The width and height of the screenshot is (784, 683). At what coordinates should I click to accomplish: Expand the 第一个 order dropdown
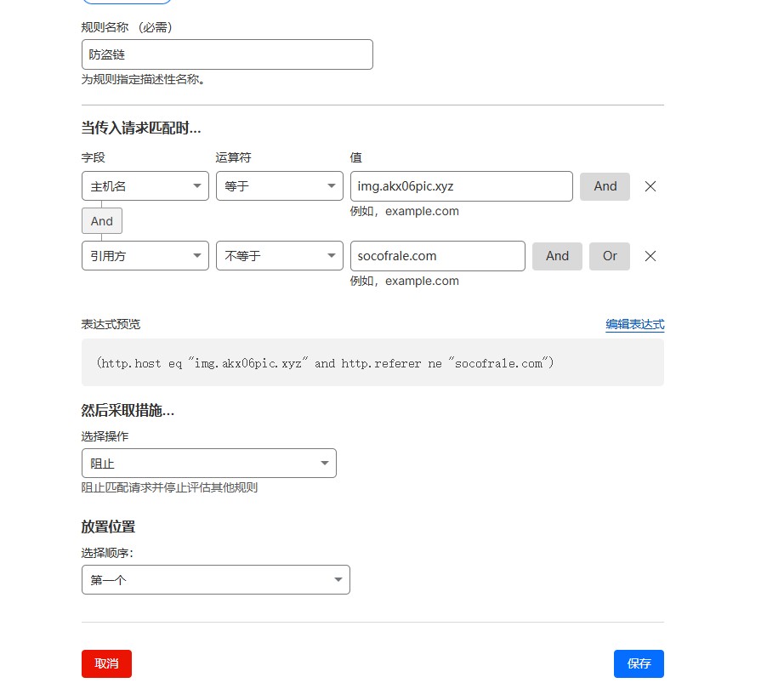(215, 580)
